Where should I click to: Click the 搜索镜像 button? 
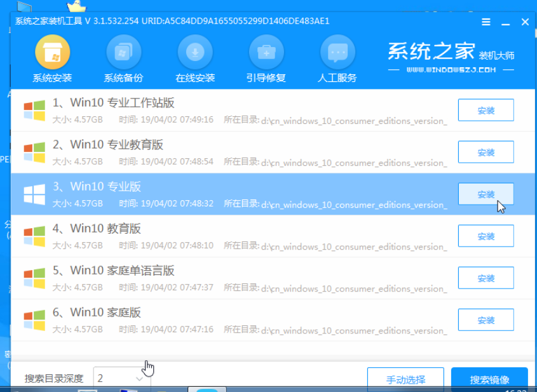[489, 379]
